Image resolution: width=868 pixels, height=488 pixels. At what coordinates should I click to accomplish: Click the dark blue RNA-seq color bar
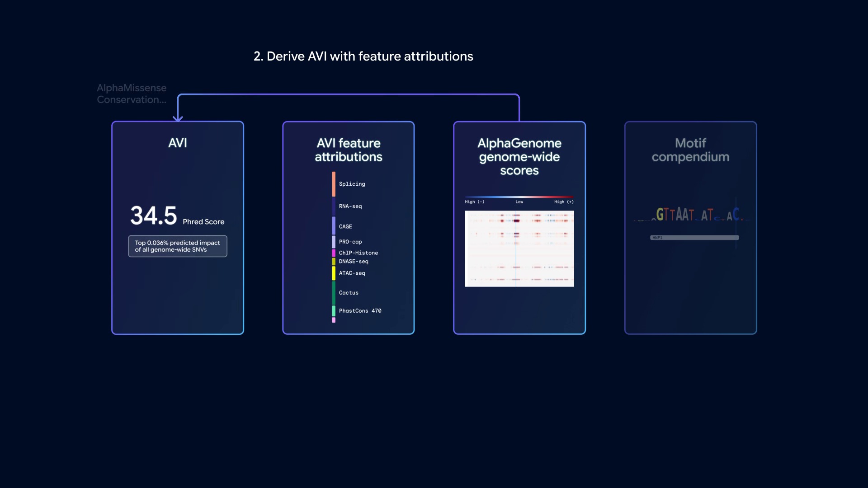coord(334,206)
